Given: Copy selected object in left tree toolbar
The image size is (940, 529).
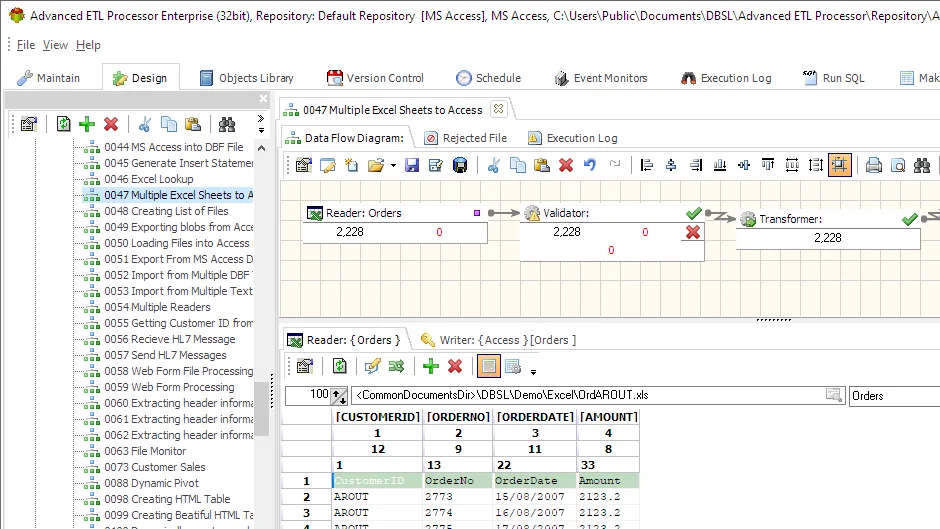Looking at the screenshot, I should [168, 124].
